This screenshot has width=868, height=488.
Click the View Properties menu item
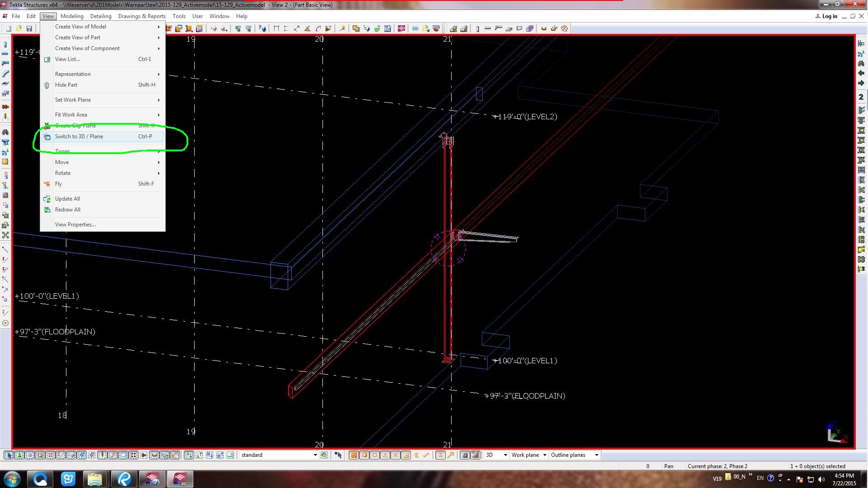pos(75,224)
